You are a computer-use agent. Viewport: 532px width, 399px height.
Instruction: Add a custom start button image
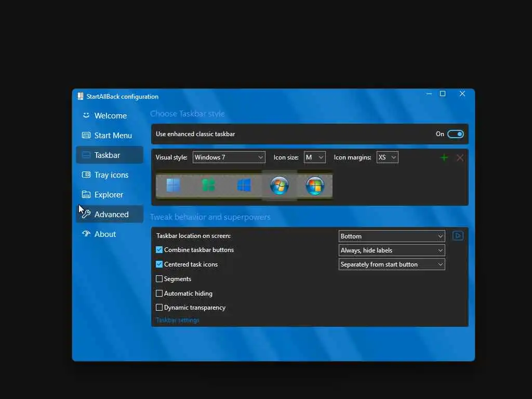(444, 157)
